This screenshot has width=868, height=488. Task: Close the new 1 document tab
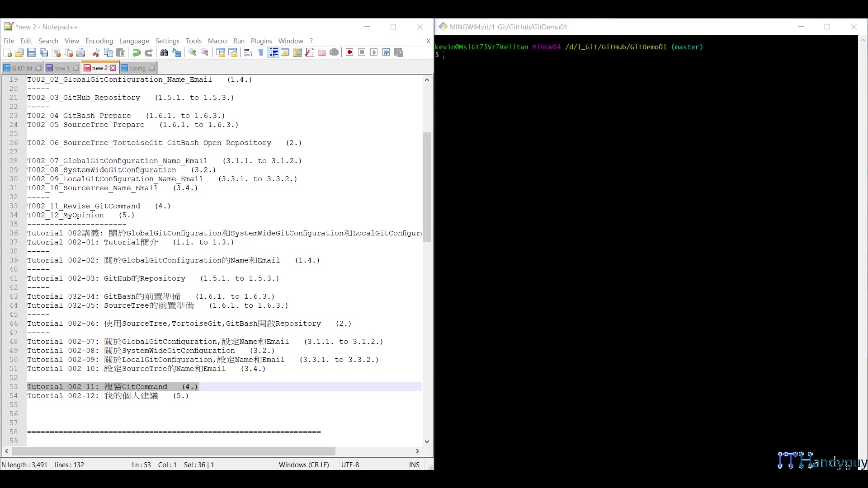[75, 68]
